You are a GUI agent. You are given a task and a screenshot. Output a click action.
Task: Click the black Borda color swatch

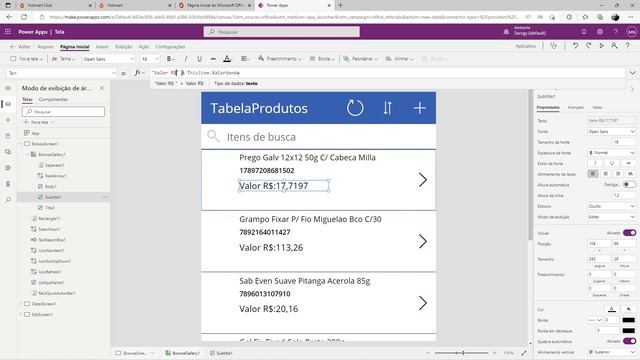click(x=629, y=320)
